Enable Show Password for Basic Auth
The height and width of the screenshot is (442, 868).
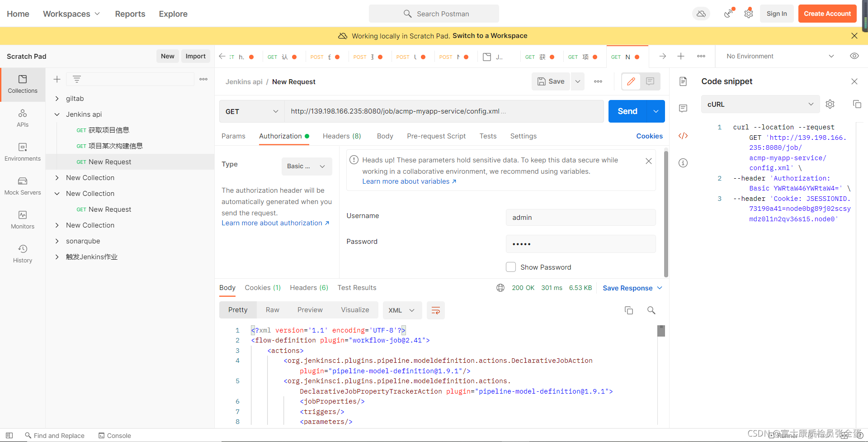tap(511, 267)
